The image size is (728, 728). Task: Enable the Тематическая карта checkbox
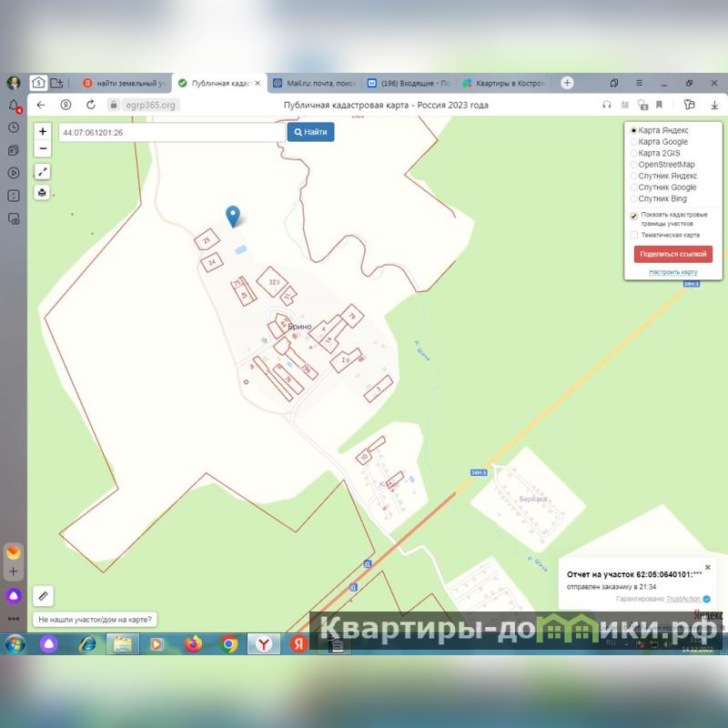634,235
